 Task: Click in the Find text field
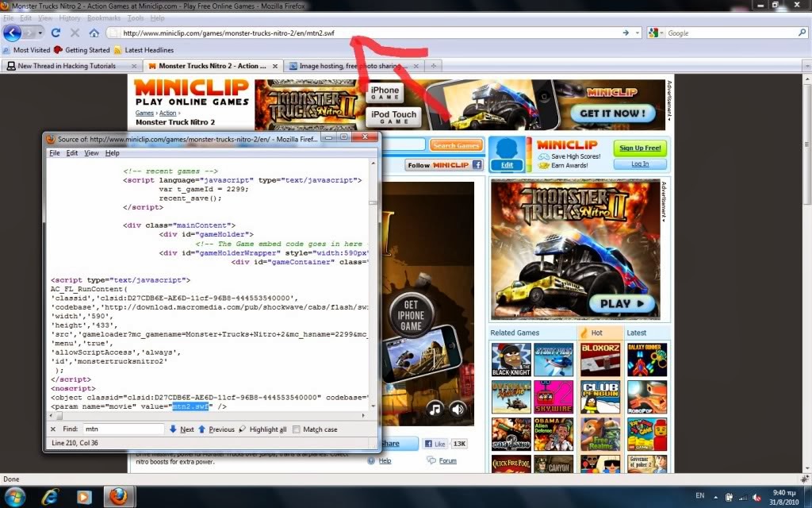(x=123, y=429)
